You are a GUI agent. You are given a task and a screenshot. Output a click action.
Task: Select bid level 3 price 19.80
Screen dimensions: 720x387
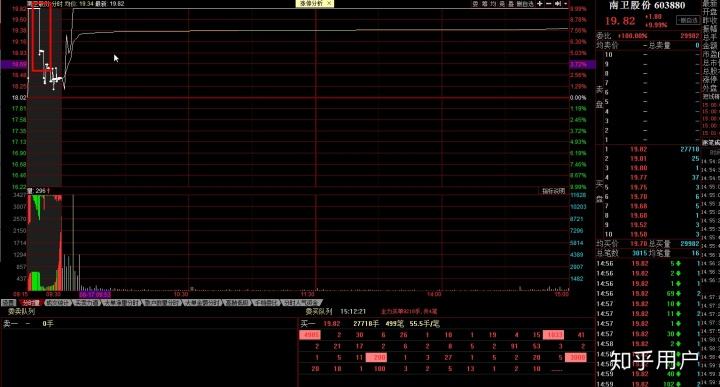point(638,168)
